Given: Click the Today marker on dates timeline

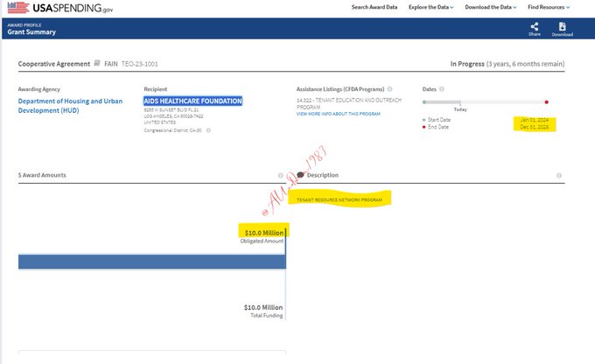Looking at the screenshot, I should coord(460,108).
